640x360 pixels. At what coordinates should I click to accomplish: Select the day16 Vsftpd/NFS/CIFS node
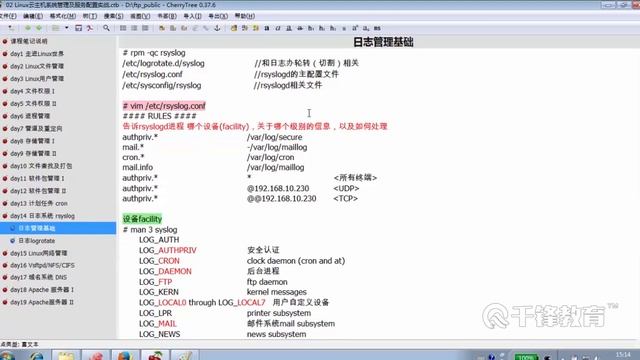click(42, 265)
